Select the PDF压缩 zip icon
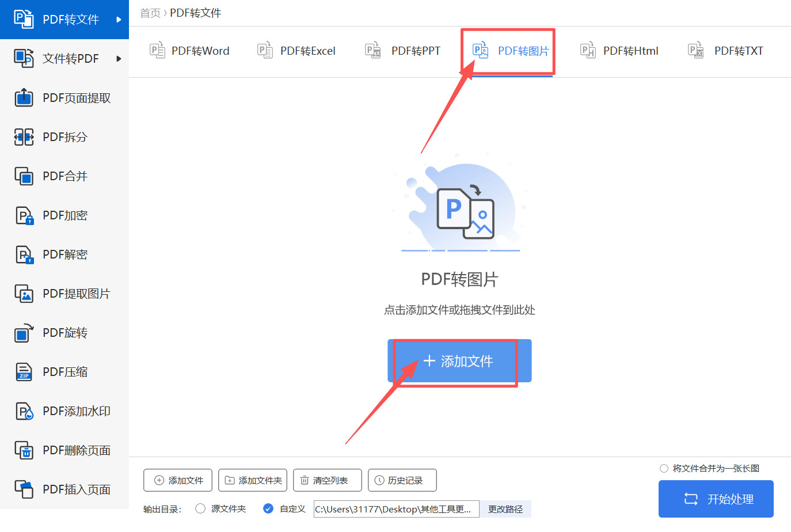The image size is (791, 532). (x=24, y=372)
